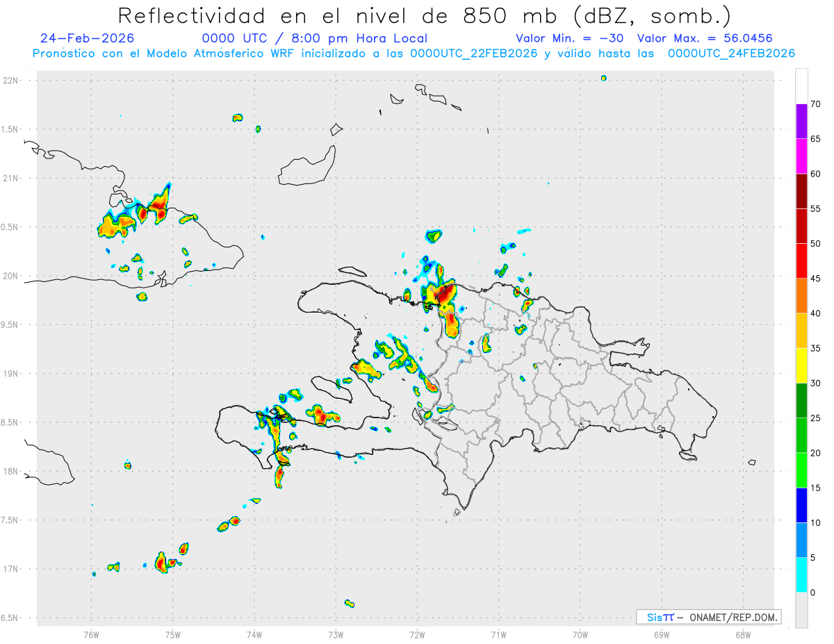Click the colorbar label "55"

[x=815, y=208]
